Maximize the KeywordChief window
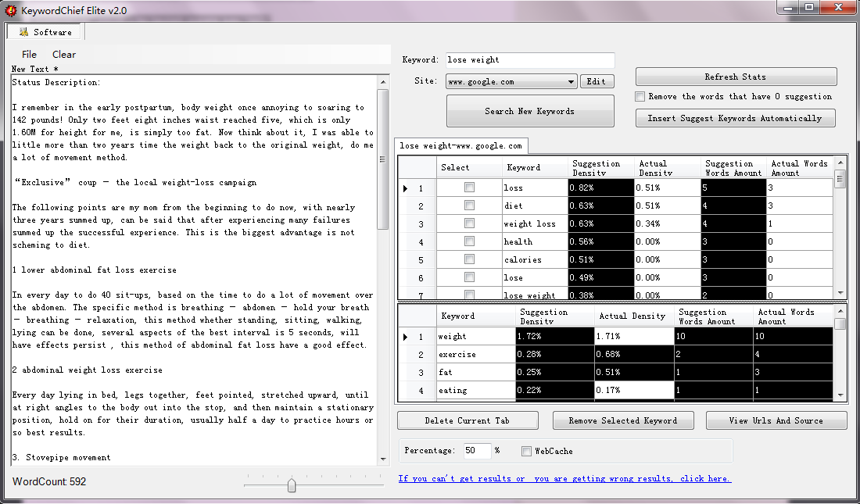The width and height of the screenshot is (860, 504). (808, 8)
